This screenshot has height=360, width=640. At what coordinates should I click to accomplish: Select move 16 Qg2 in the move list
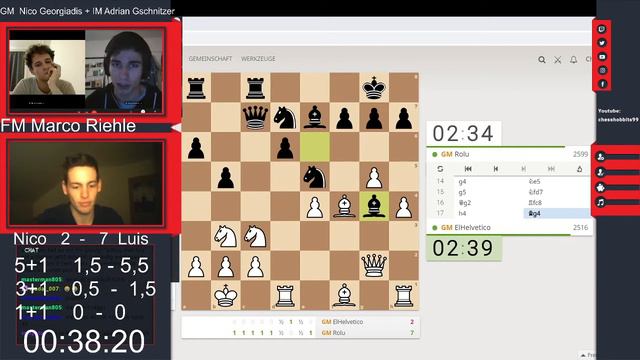click(489, 203)
